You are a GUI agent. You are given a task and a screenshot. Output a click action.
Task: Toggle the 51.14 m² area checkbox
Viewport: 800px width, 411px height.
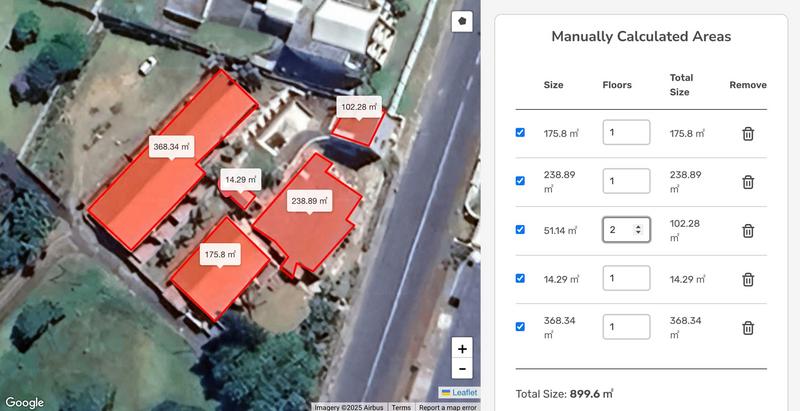[520, 229]
